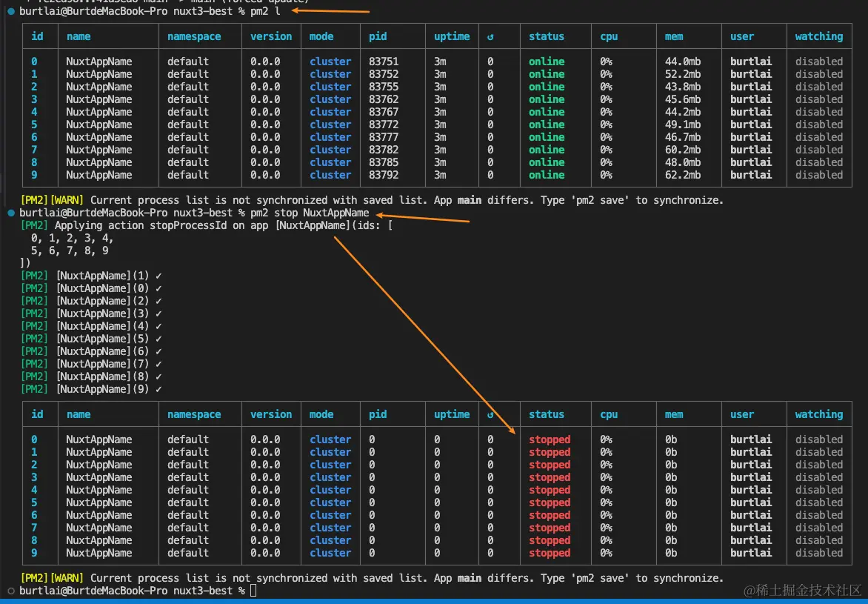Place cursor in the empty final terminal prompt
The height and width of the screenshot is (604, 868).
tap(253, 591)
